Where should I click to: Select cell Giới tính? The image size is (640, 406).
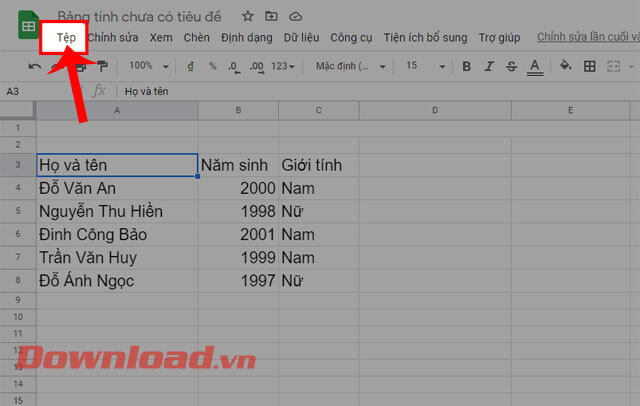point(318,165)
